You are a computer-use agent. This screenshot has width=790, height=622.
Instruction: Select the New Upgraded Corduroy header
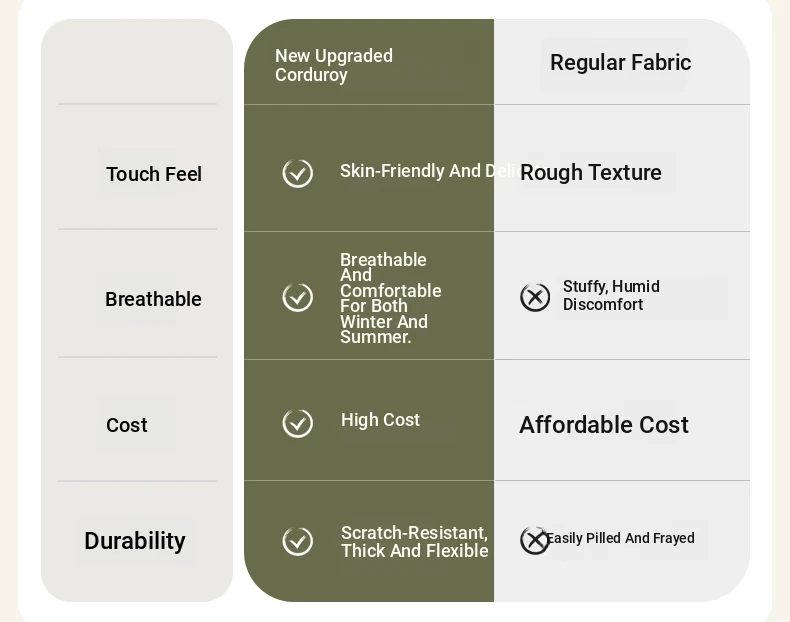334,65
